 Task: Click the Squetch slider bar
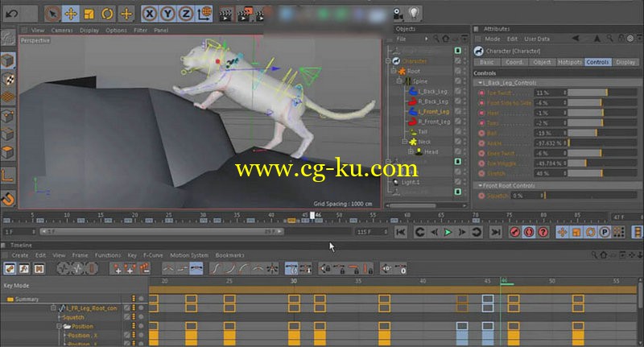pos(591,196)
